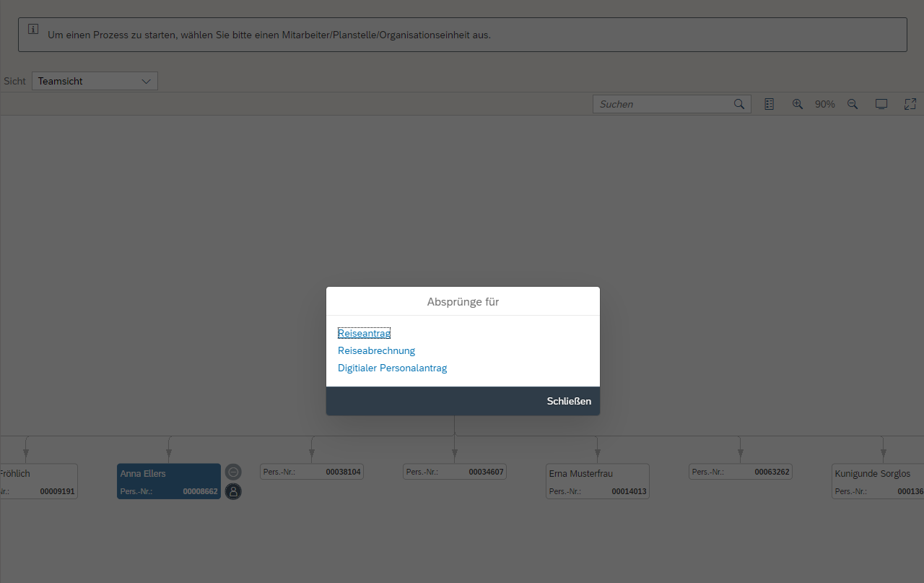Select the Kunigunde Sorglos node
Viewport: 924px width, 583px height.
click(878, 481)
